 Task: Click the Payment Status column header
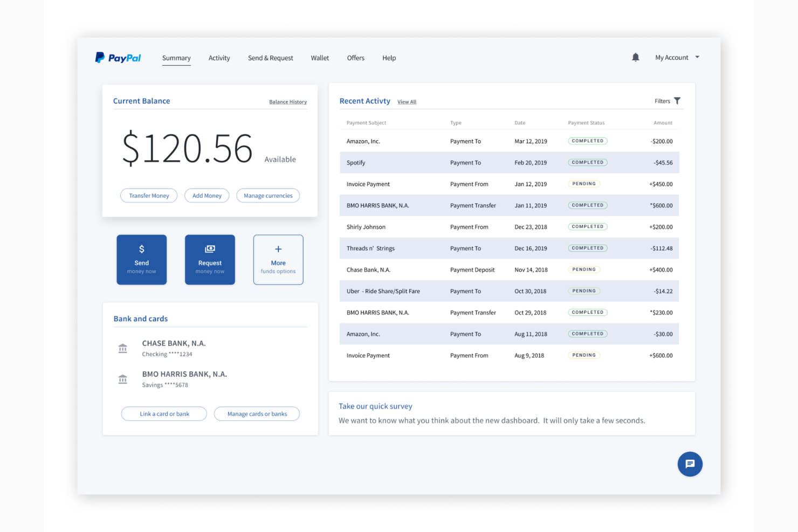coord(586,123)
